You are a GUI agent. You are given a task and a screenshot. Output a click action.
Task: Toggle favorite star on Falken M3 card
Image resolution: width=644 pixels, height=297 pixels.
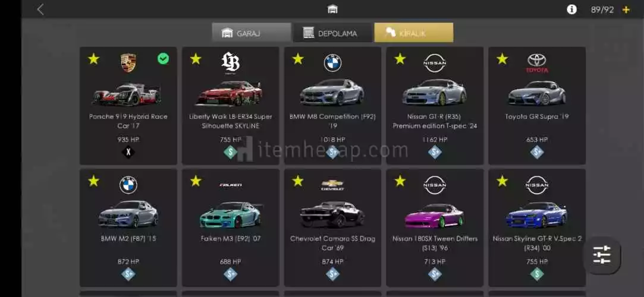click(196, 181)
